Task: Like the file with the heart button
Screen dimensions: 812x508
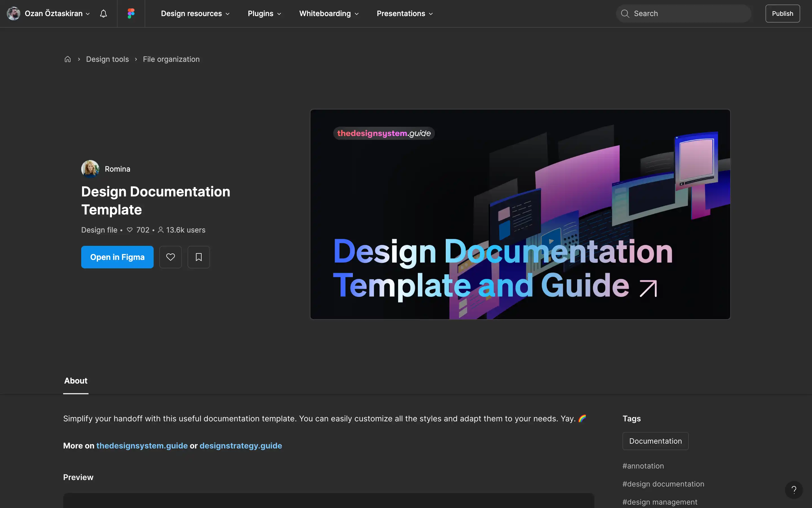Action: [171, 257]
